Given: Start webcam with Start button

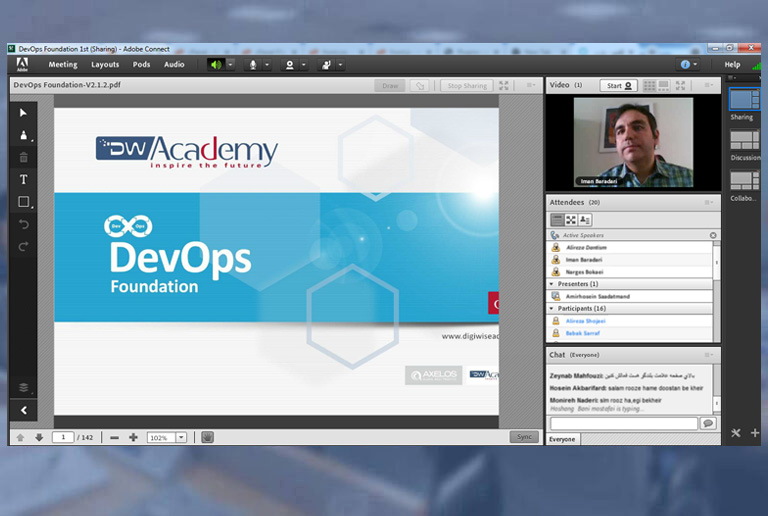Looking at the screenshot, I should pyautogui.click(x=619, y=86).
